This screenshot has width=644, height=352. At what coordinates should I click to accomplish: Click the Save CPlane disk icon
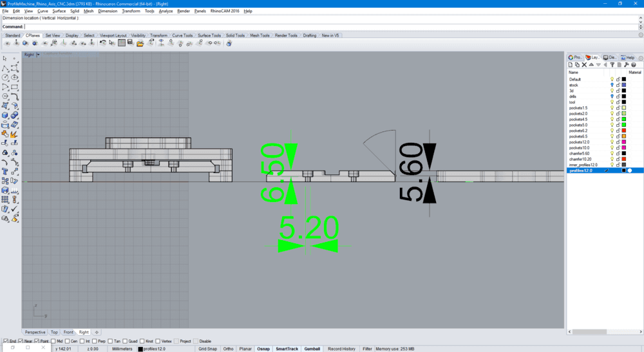[x=131, y=43]
